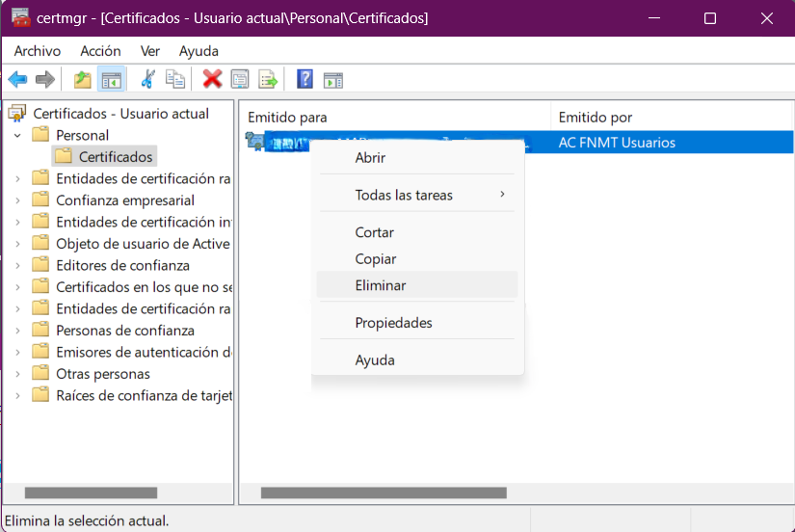Expand the Otras personas folder
The height and width of the screenshot is (532, 795).
coord(17,374)
